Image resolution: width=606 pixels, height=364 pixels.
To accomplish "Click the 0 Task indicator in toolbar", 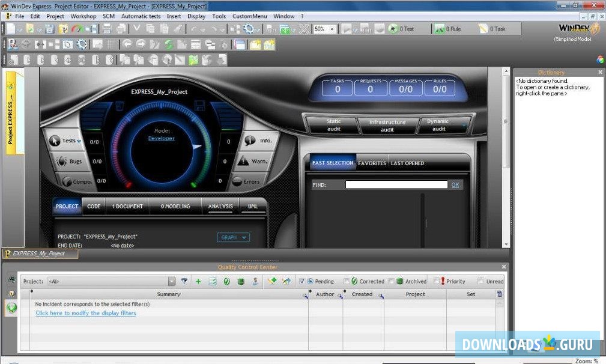I will point(492,29).
